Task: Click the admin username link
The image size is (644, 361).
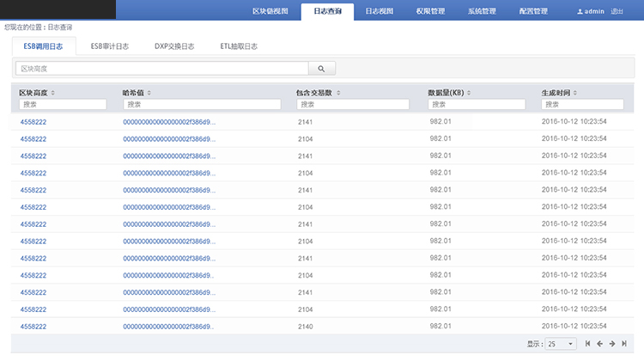Action: 594,11
